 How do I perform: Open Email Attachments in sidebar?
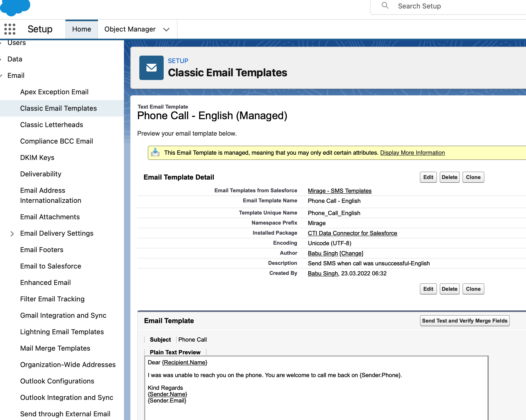pyautogui.click(x=50, y=217)
